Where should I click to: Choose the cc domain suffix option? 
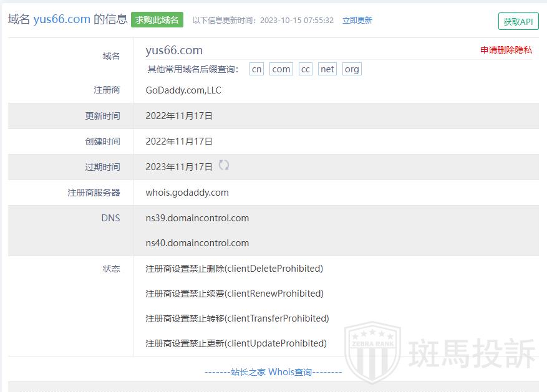(305, 69)
